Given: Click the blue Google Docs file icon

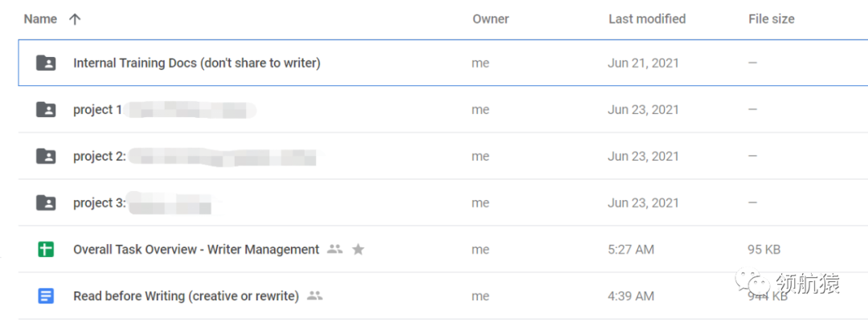Looking at the screenshot, I should tap(46, 296).
